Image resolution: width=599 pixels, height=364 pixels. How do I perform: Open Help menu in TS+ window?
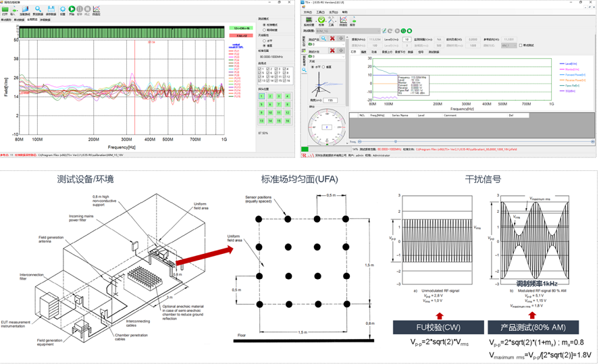coord(344,12)
